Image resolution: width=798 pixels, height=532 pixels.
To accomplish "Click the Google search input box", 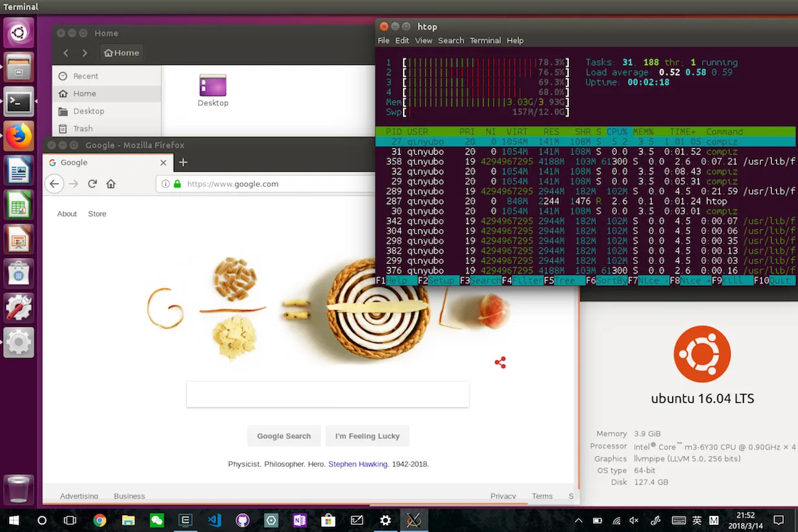I will [328, 394].
